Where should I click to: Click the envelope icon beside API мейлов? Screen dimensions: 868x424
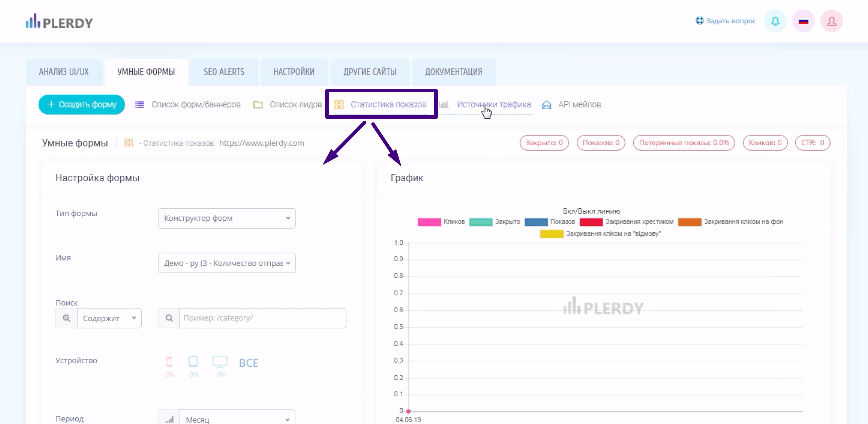547,105
